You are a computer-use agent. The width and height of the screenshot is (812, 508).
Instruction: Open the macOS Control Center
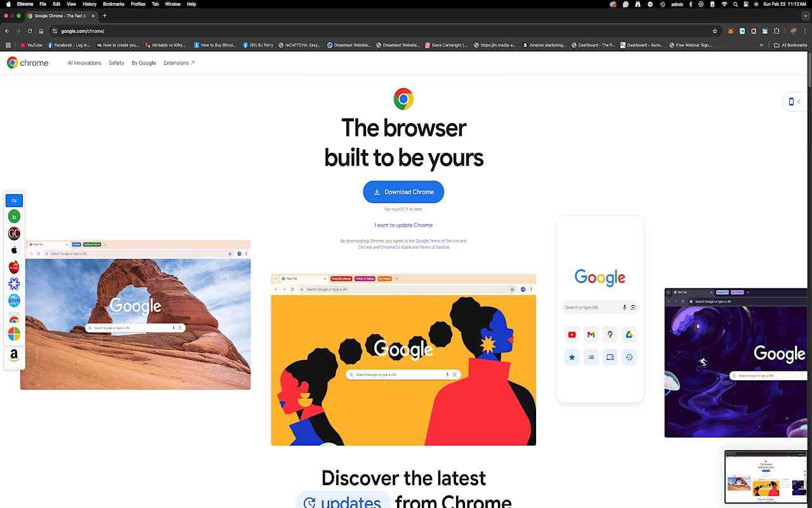[745, 4]
